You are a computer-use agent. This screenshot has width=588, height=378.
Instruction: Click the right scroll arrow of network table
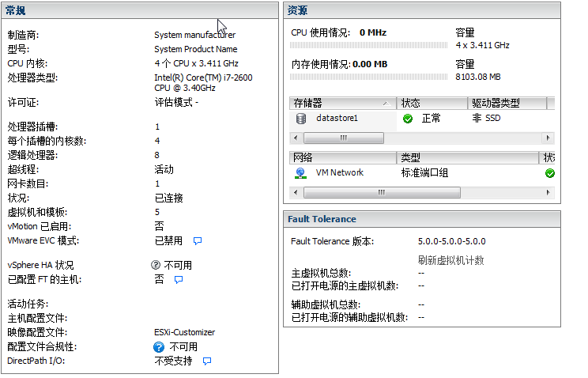click(548, 193)
